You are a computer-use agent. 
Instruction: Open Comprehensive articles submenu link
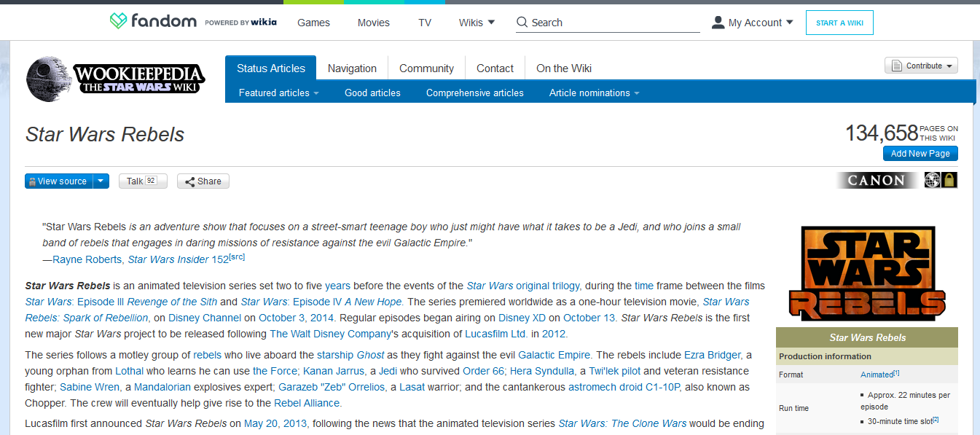point(475,93)
